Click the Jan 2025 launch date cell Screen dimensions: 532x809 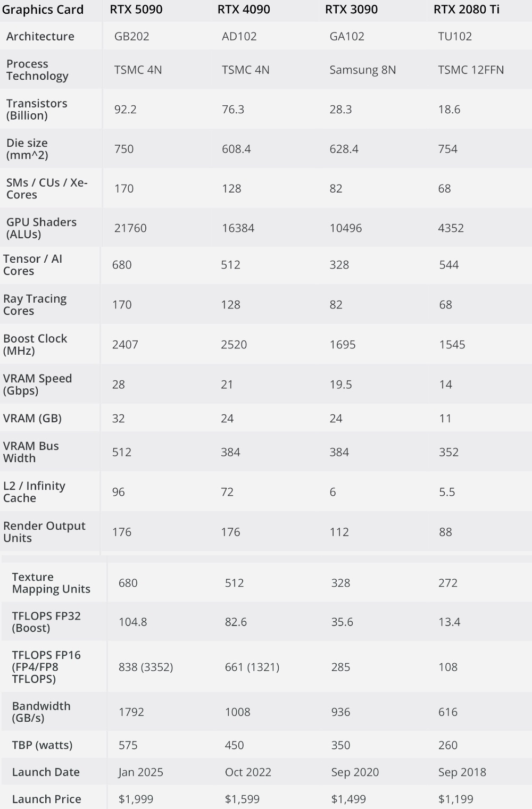(141, 772)
